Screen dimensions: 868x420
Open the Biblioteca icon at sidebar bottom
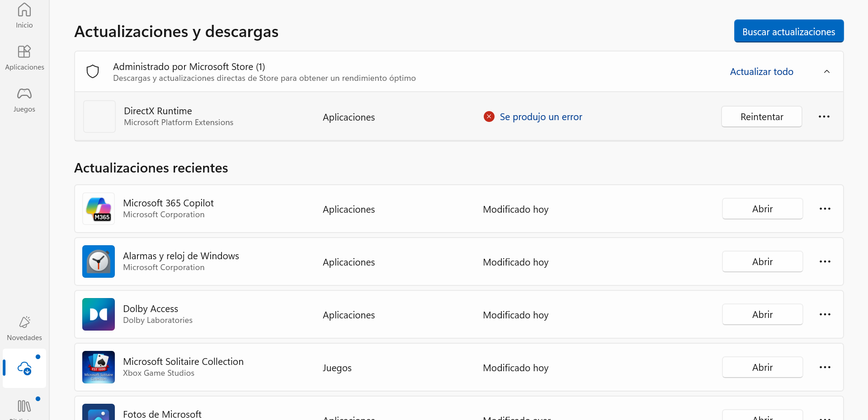pos(24,406)
